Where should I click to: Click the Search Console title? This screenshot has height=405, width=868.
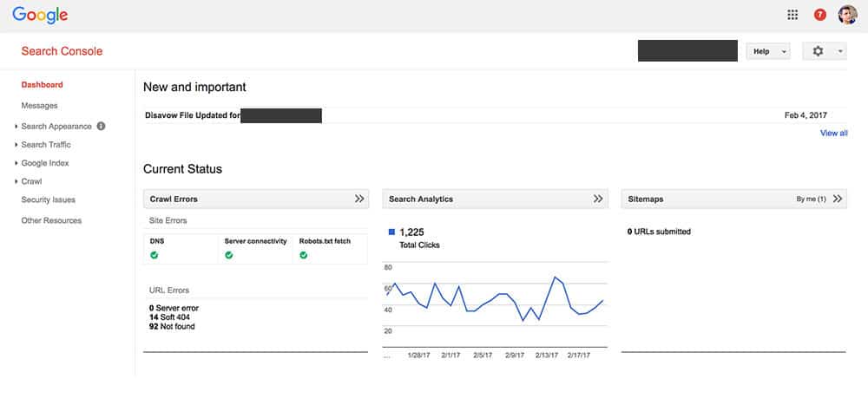(x=62, y=51)
